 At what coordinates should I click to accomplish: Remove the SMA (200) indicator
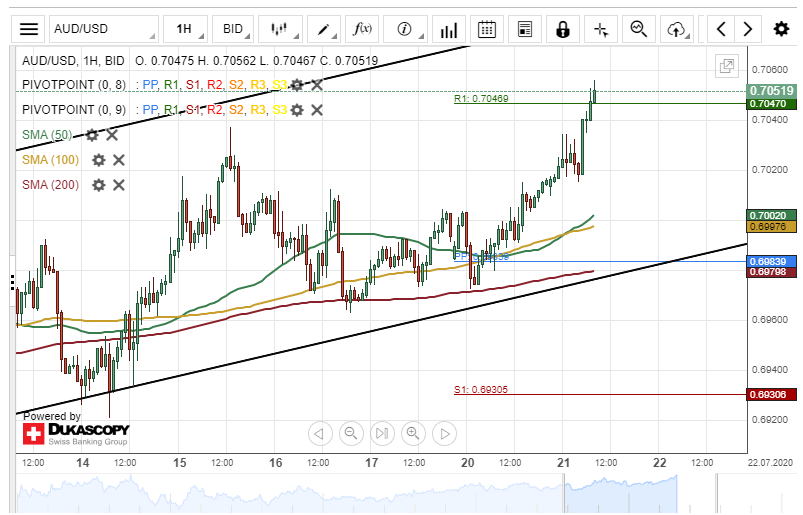[x=118, y=184]
